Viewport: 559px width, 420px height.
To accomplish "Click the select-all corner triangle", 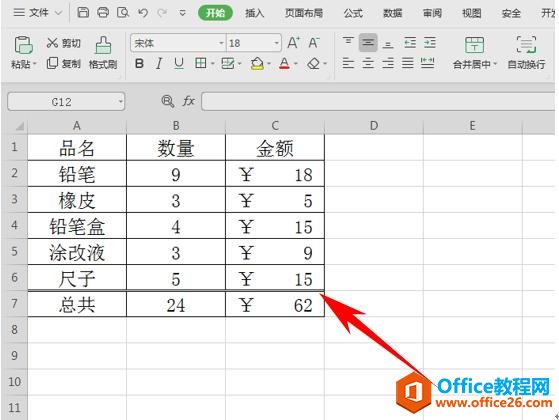I will [x=19, y=126].
